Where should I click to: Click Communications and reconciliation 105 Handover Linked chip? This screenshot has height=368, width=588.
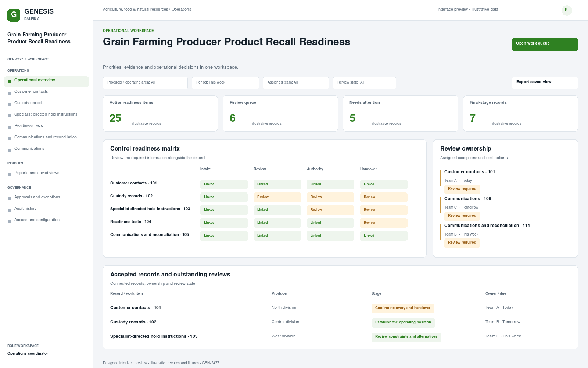[x=384, y=236]
